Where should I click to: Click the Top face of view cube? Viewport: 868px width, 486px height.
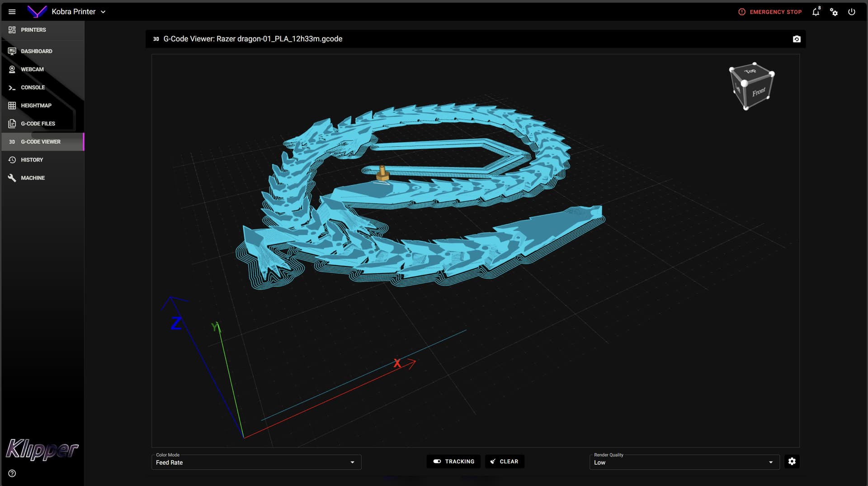coord(750,71)
